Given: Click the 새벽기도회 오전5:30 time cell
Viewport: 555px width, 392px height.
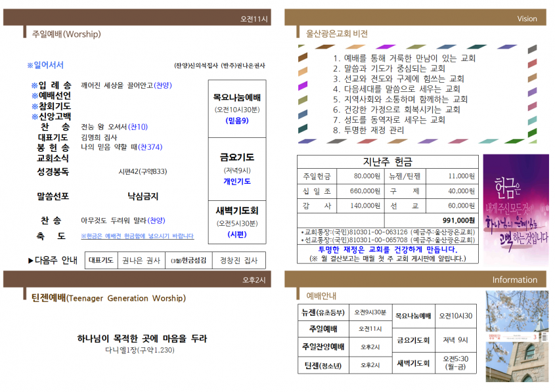Looking at the screenshot, I should coord(455,362).
